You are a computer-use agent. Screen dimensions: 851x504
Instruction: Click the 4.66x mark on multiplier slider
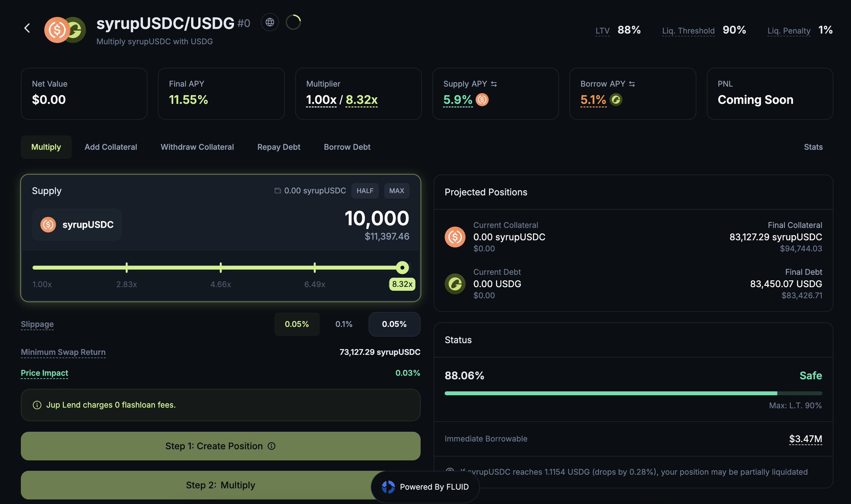(x=221, y=268)
